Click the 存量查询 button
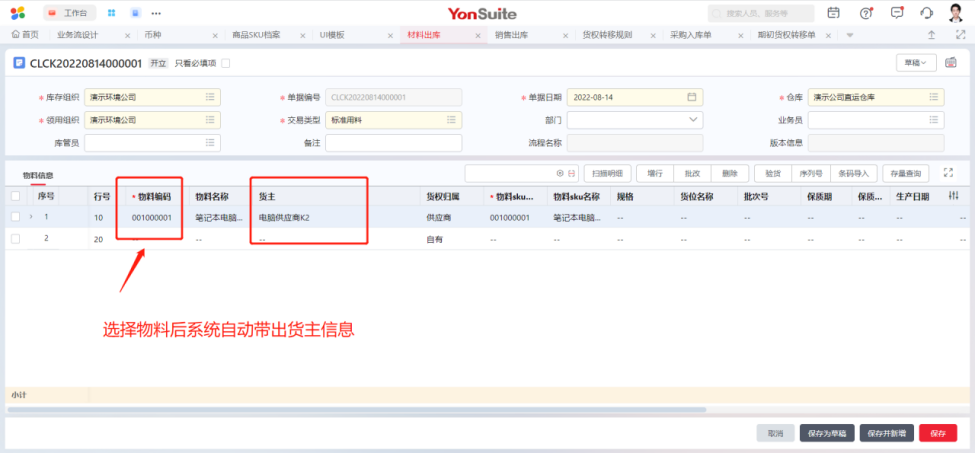The image size is (975, 453). click(905, 172)
